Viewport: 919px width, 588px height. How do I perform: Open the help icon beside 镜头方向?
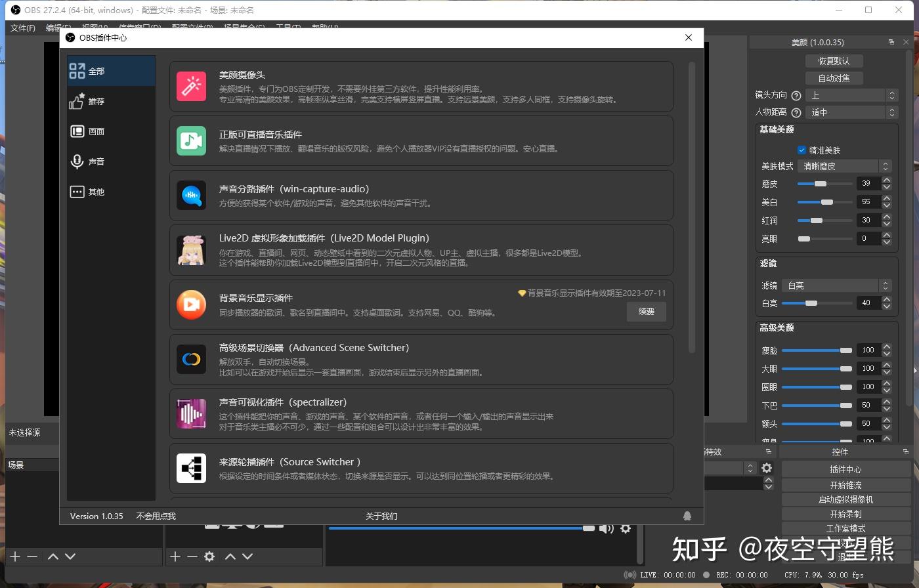pos(796,95)
